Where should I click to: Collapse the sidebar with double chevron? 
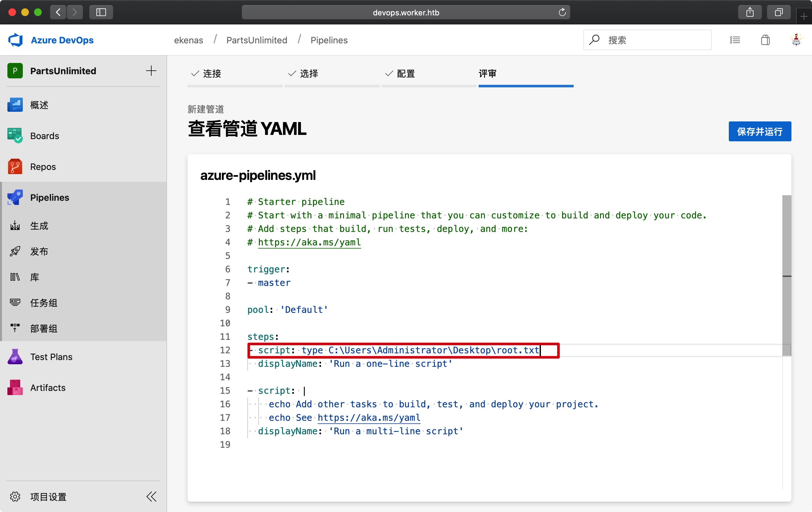[x=151, y=497]
